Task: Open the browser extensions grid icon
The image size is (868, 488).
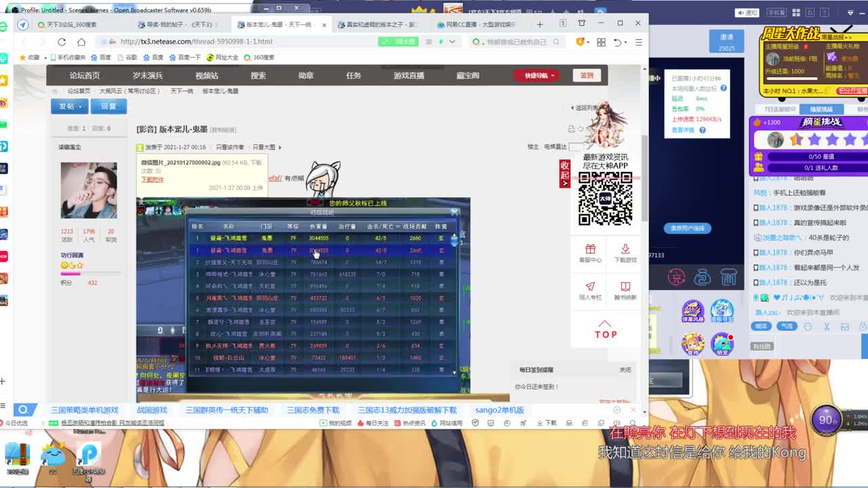Action: click(601, 42)
